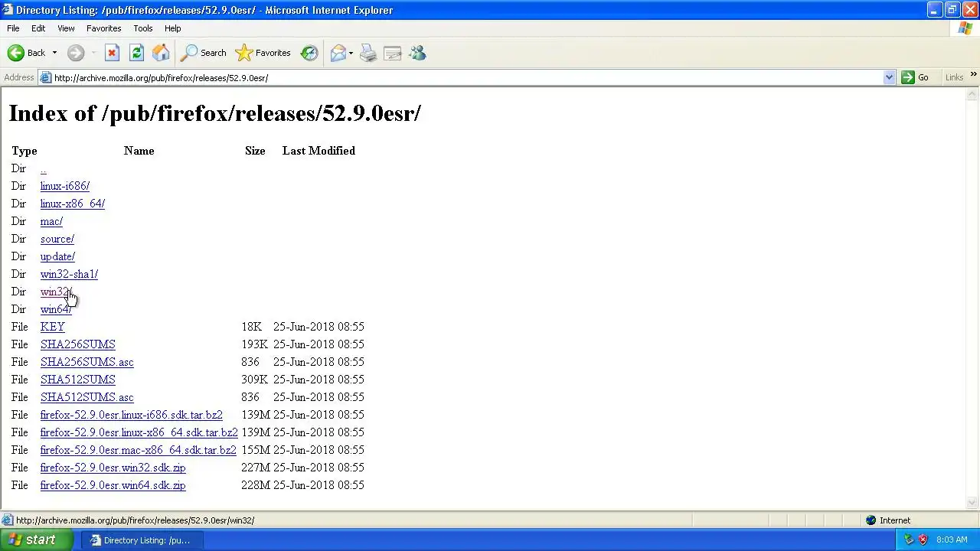
Task: Click the Internet zone status indicator
Action: (x=888, y=520)
